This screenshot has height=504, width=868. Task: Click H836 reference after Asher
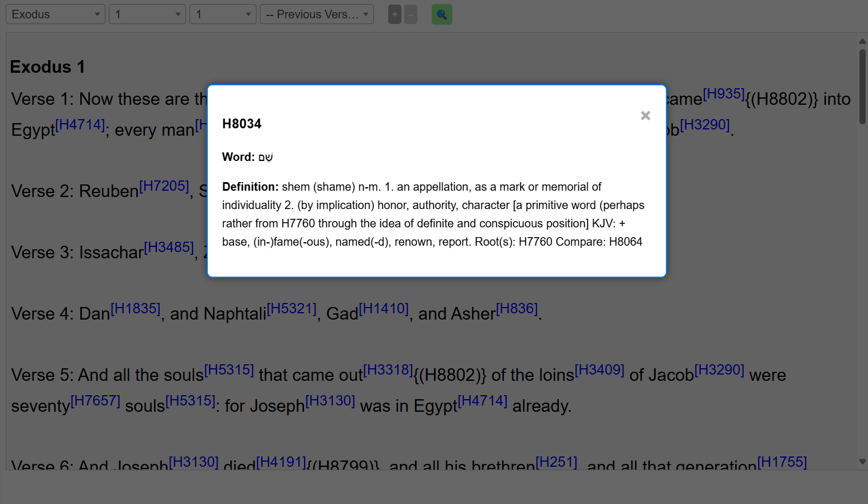(517, 309)
